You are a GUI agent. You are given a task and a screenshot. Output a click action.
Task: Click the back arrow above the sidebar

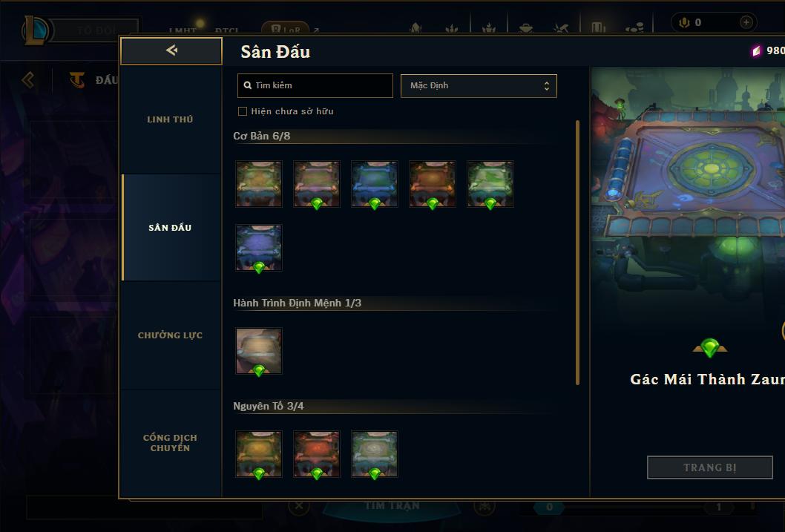[171, 50]
